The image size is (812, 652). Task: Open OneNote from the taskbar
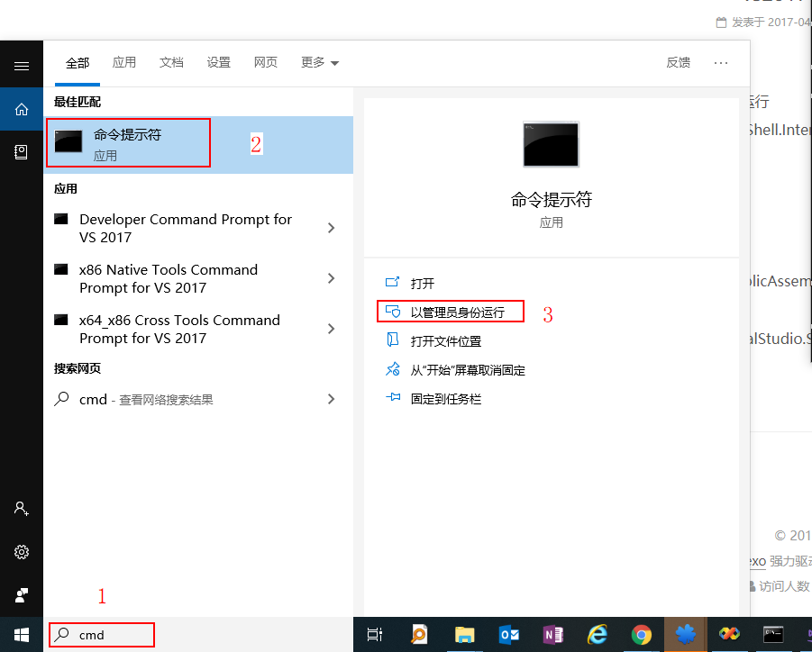(x=553, y=634)
